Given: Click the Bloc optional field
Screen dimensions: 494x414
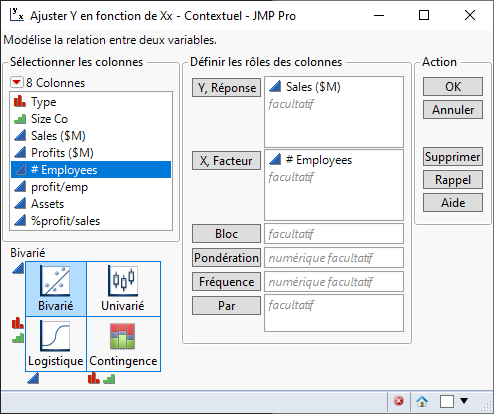Looking at the screenshot, I should pyautogui.click(x=334, y=234).
